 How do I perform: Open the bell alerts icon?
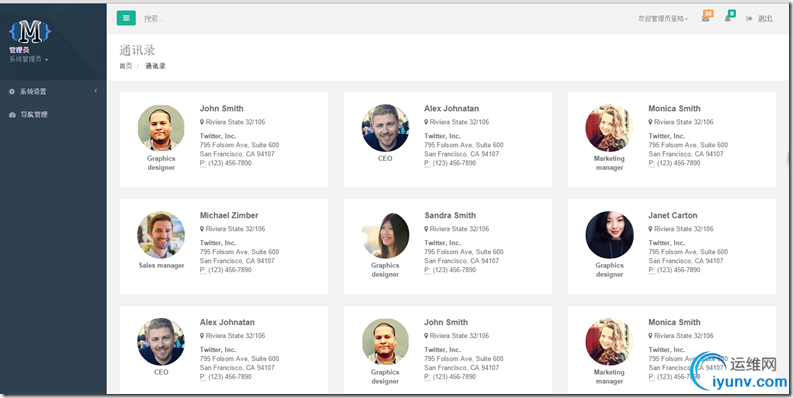tap(727, 19)
